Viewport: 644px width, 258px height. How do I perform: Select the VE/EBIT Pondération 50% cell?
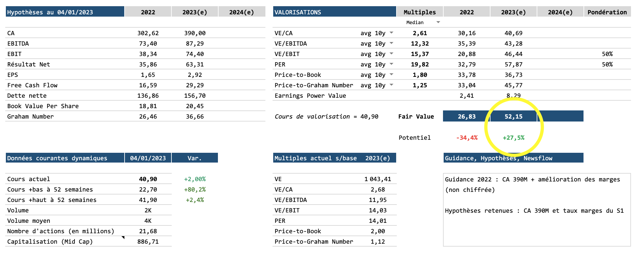pos(607,54)
